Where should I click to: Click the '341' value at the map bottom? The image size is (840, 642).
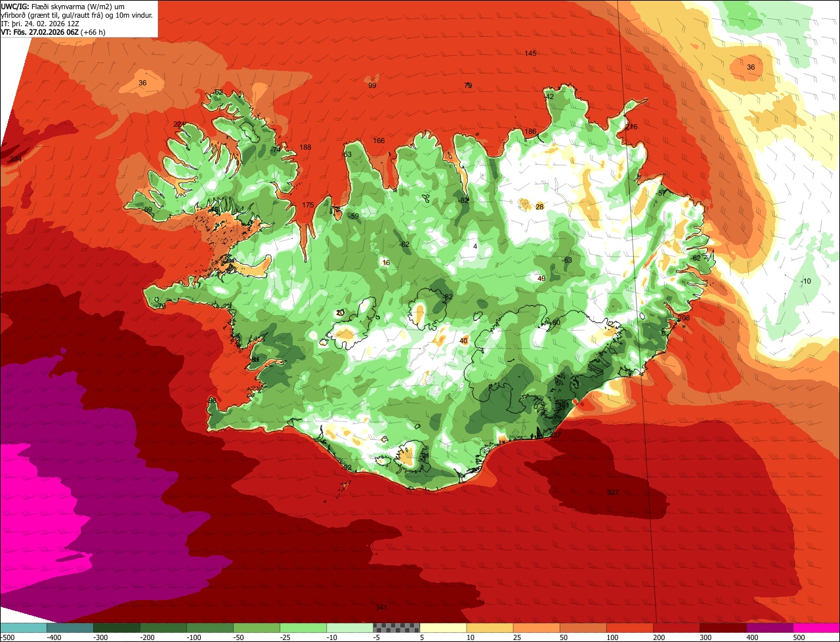[381, 608]
